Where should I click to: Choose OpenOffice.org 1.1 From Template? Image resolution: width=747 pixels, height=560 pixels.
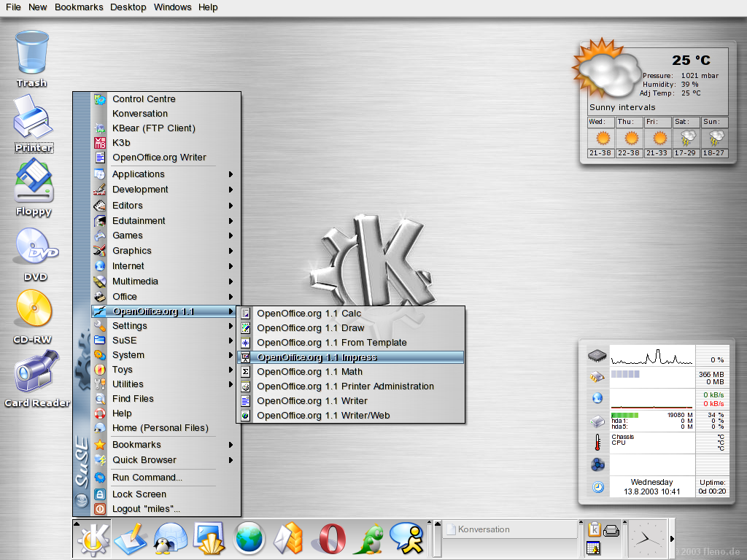350,343
